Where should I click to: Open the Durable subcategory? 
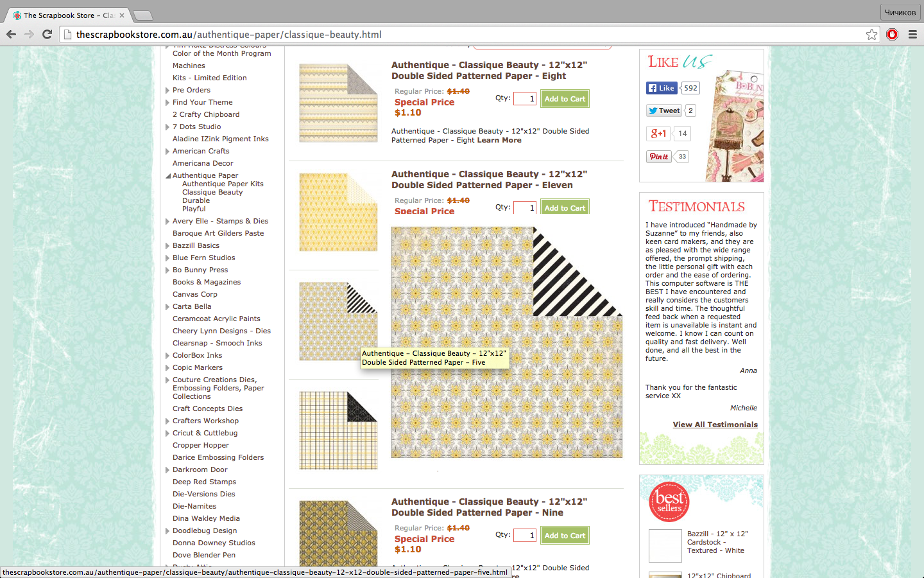[196, 200]
